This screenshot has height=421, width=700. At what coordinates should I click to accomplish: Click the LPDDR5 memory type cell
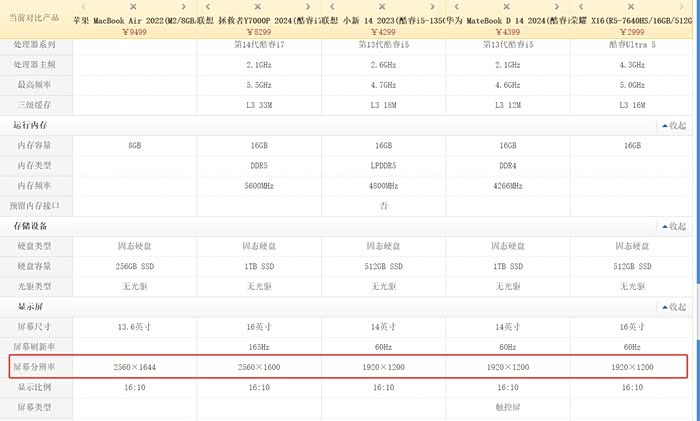point(383,166)
